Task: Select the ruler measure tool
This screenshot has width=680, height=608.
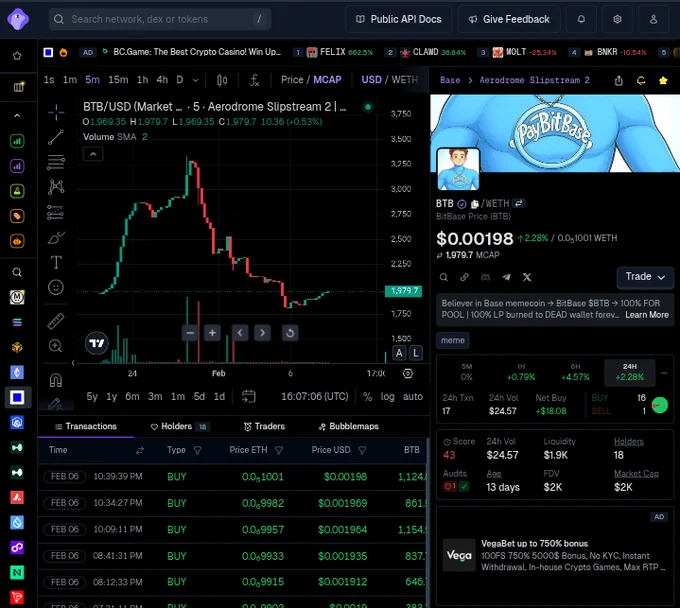Action: [56, 321]
